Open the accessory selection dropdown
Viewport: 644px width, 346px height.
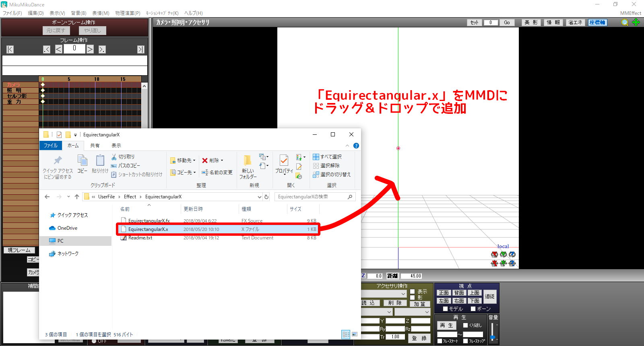pos(403,294)
